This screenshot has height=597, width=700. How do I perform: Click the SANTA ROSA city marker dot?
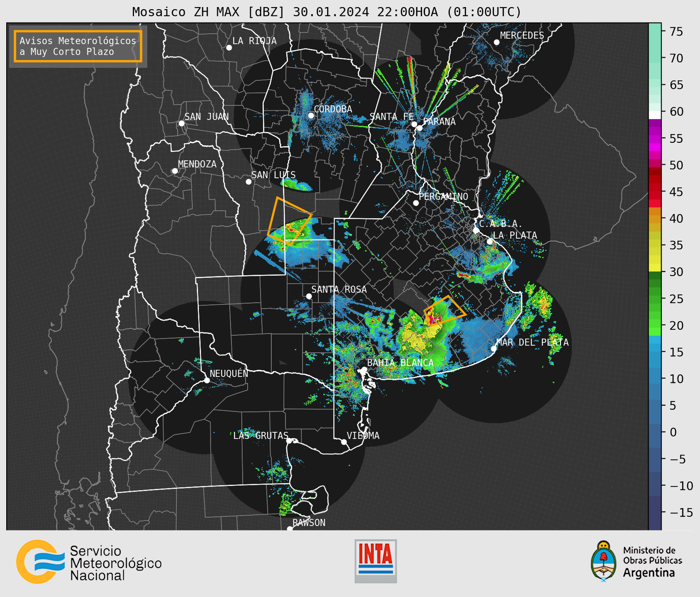tap(309, 296)
